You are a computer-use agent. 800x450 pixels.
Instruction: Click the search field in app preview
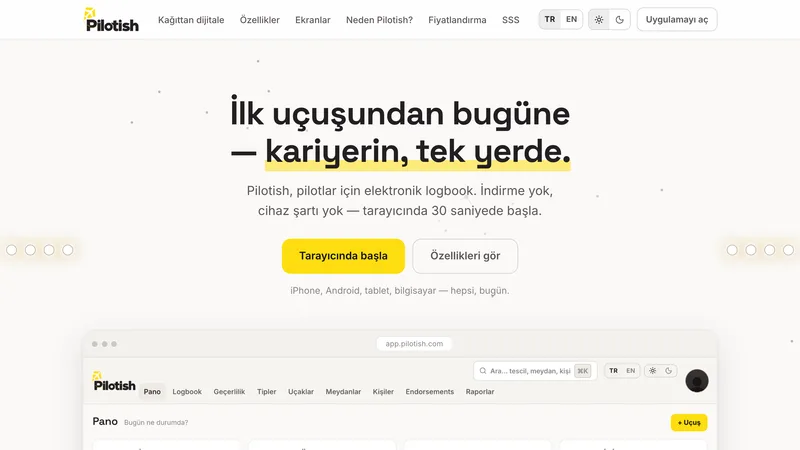coord(535,371)
